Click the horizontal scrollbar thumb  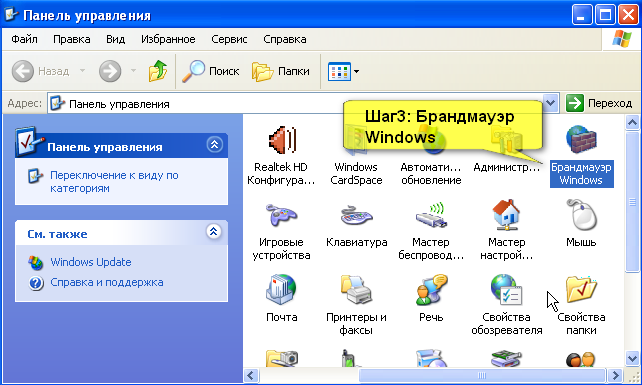pyautogui.click(x=482, y=375)
